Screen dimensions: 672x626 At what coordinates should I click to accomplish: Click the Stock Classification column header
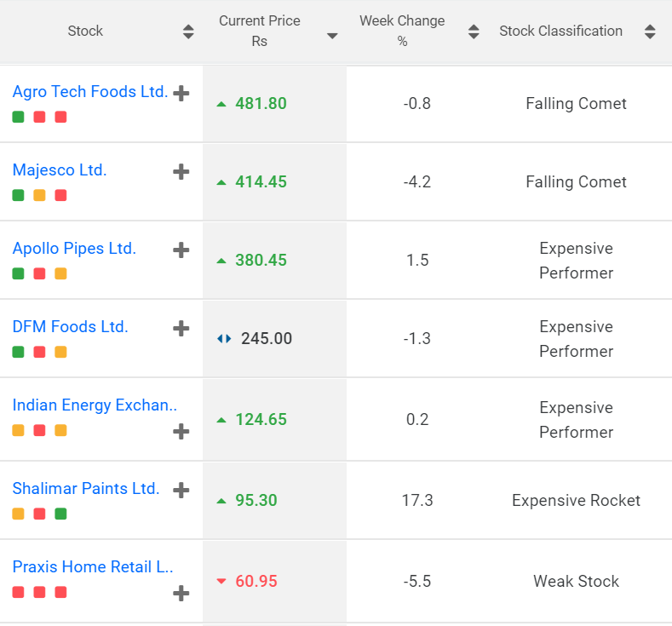point(560,32)
